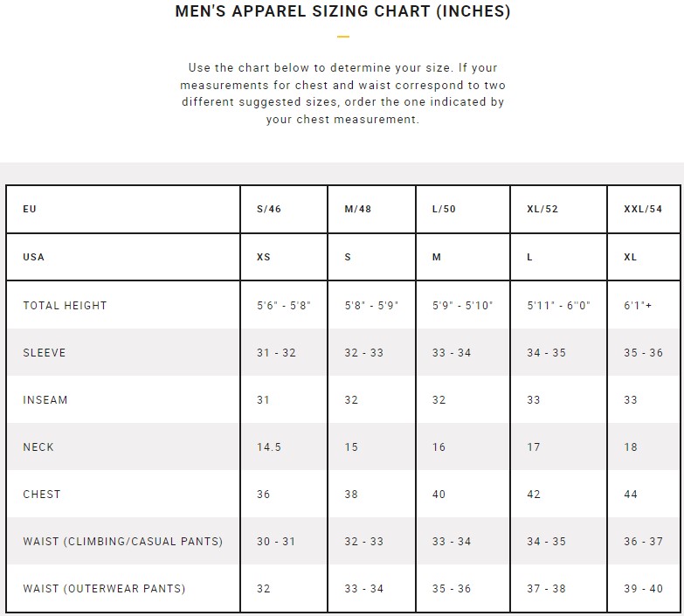The height and width of the screenshot is (616, 684).
Task: Select the S/46 EU size header
Action: (x=269, y=209)
